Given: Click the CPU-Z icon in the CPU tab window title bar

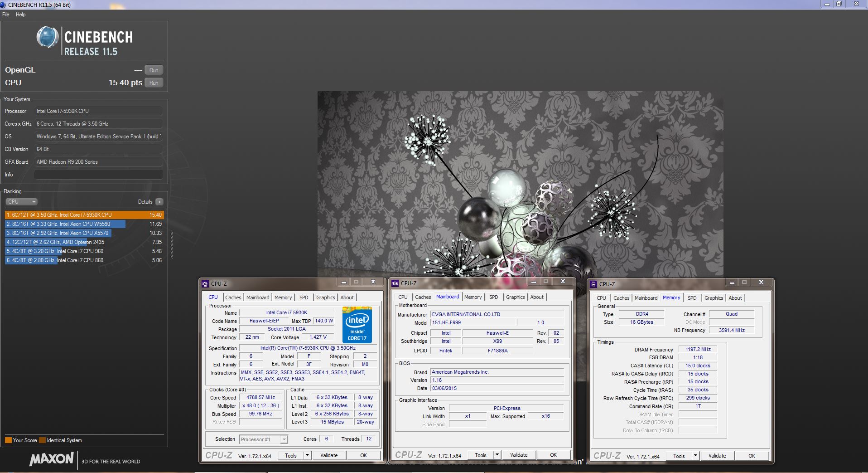Looking at the screenshot, I should [x=205, y=284].
